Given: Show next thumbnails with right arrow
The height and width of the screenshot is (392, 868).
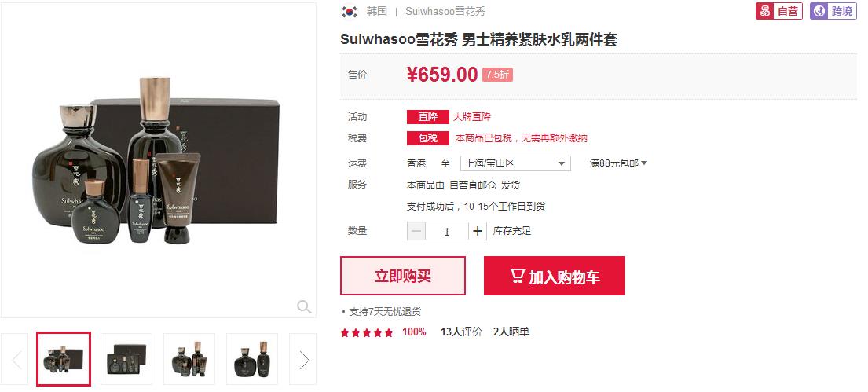Looking at the screenshot, I should coord(303,360).
